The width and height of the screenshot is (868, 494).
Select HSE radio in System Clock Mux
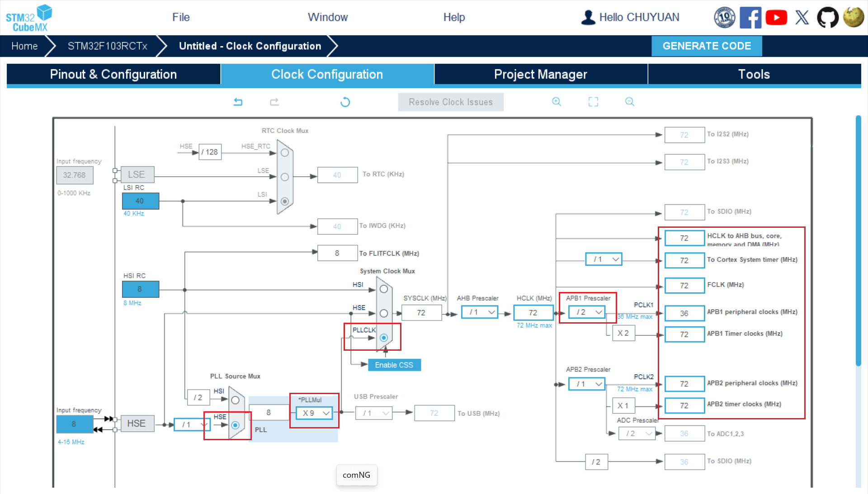[x=384, y=313]
